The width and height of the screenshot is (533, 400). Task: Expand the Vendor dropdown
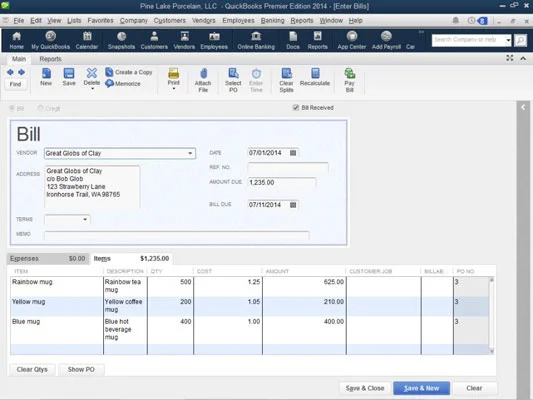coord(190,153)
